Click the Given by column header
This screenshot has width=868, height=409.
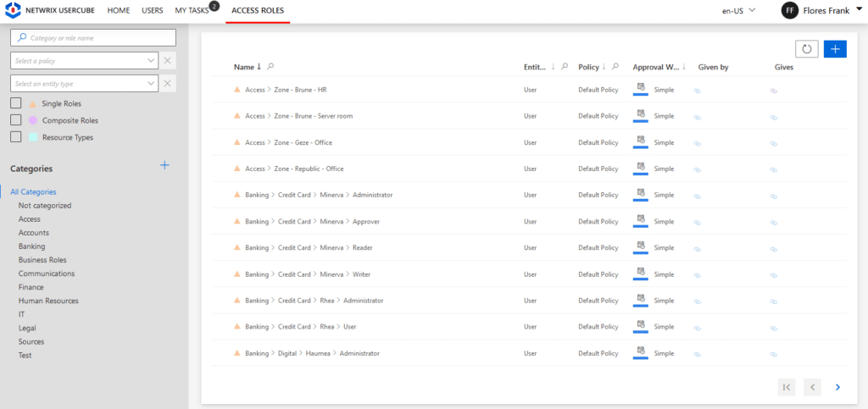pos(713,67)
